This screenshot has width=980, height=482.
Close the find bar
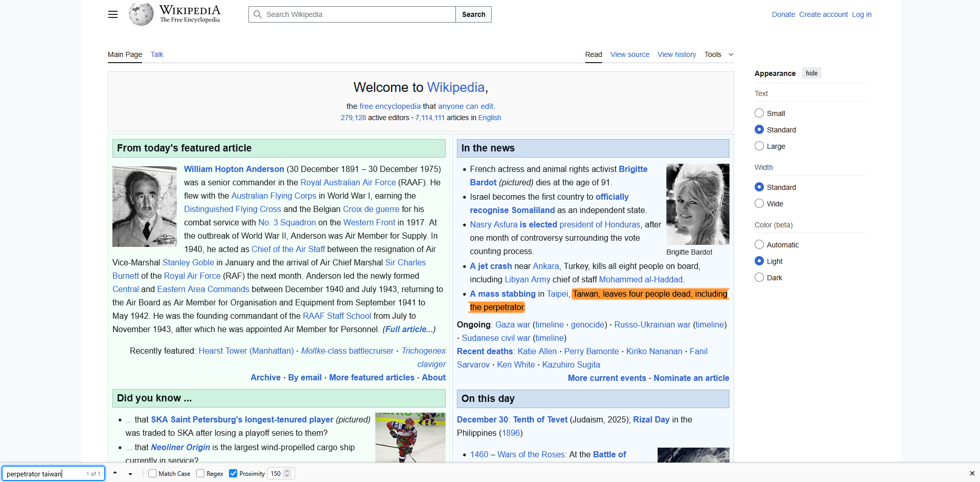972,473
